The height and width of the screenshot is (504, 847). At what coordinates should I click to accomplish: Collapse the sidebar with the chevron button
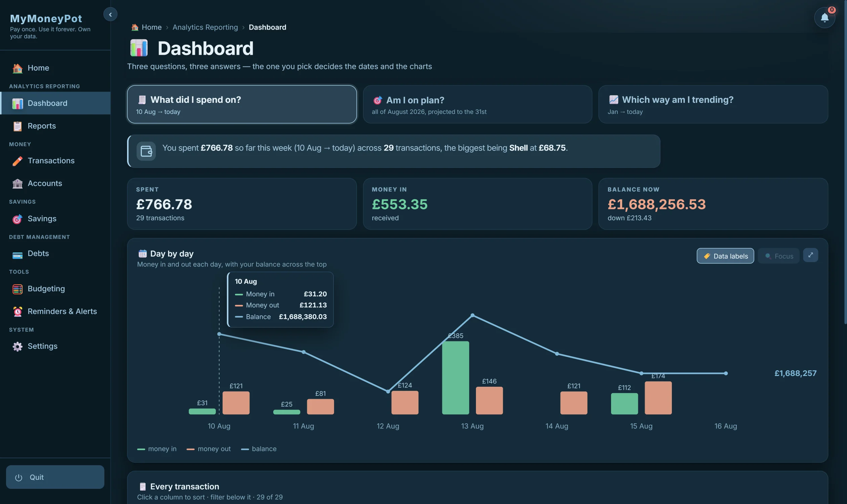pyautogui.click(x=110, y=14)
